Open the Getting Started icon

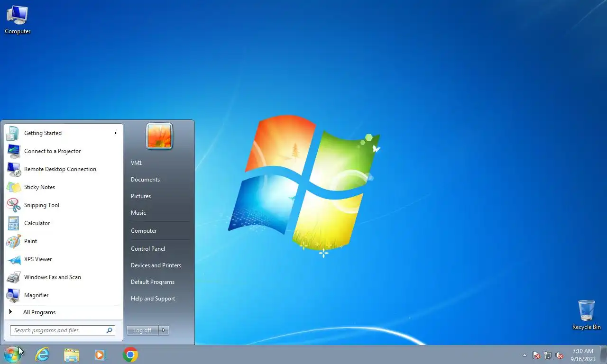point(13,133)
